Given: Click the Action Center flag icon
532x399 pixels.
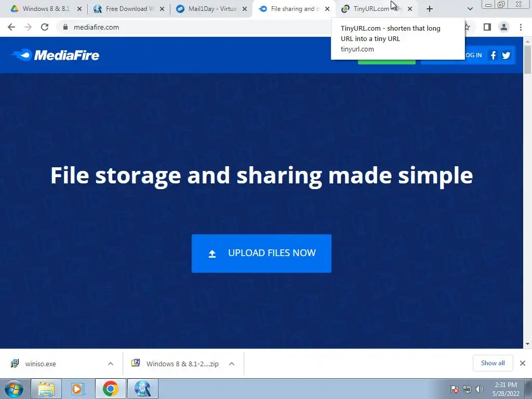Looking at the screenshot, I should (455, 389).
